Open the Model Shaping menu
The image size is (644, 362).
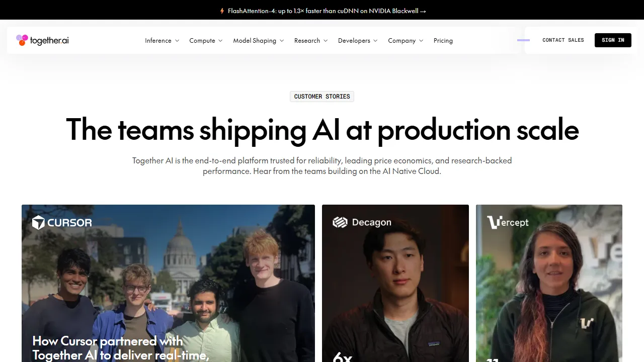tap(255, 41)
